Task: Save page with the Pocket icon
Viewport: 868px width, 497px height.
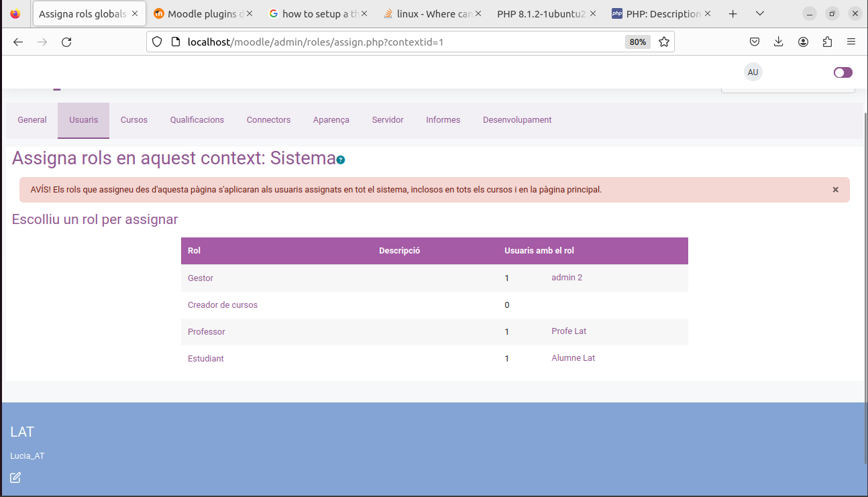Action: coord(754,41)
